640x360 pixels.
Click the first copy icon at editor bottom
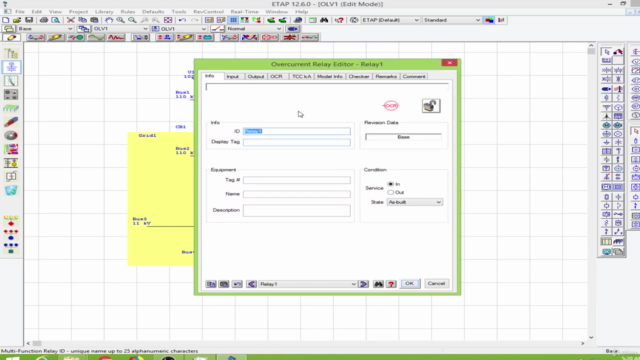coord(211,284)
